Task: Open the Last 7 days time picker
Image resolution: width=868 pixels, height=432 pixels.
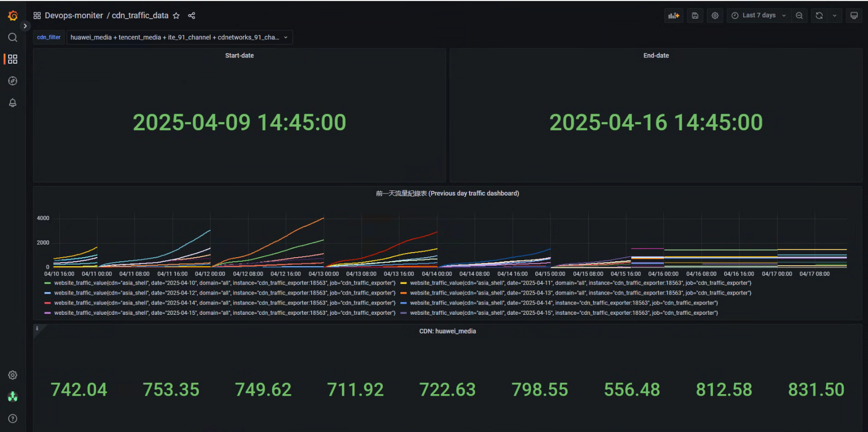Action: 759,16
